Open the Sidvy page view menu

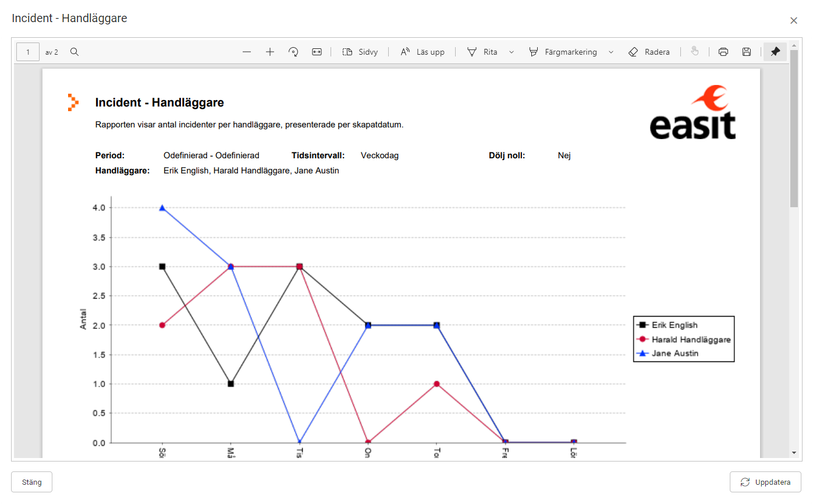click(360, 52)
